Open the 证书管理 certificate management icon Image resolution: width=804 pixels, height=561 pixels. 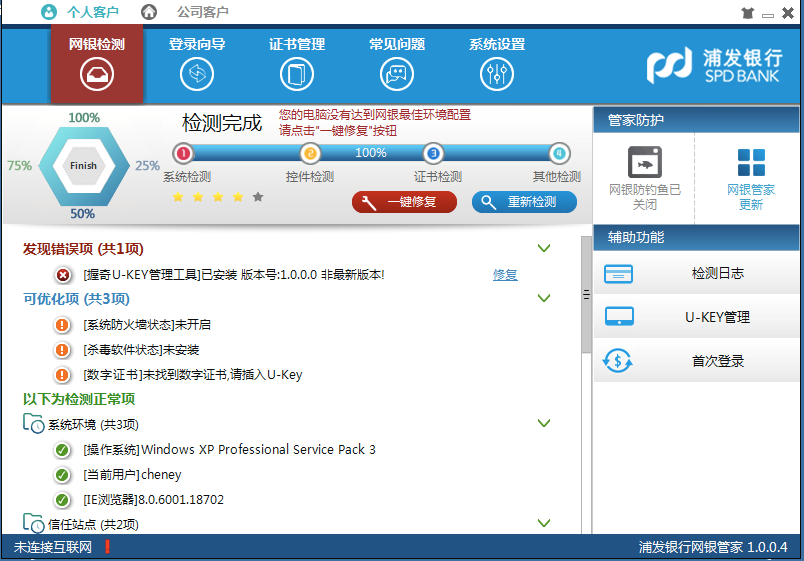point(297,73)
